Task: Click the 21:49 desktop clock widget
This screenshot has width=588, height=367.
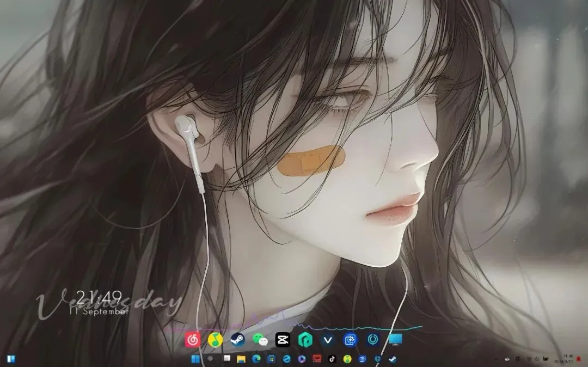Action: pos(99,297)
